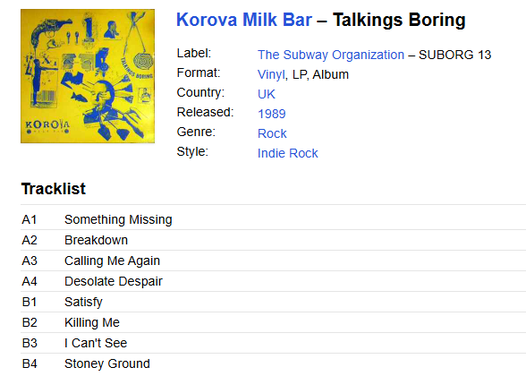Click the Rock genre link
The height and width of the screenshot is (376, 526).
272,133
